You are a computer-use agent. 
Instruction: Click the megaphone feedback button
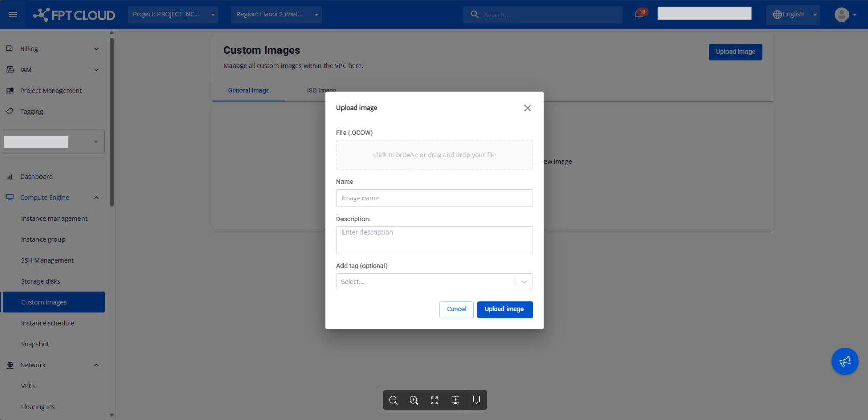click(x=844, y=362)
